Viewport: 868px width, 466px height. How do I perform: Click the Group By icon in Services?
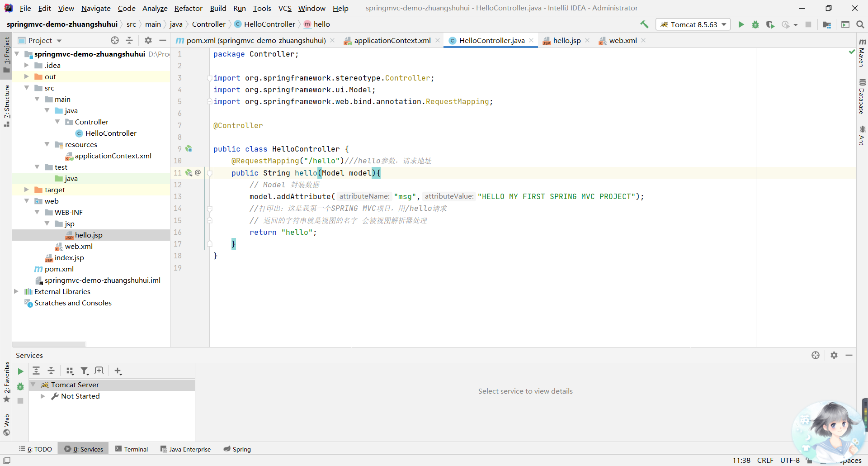coord(70,371)
